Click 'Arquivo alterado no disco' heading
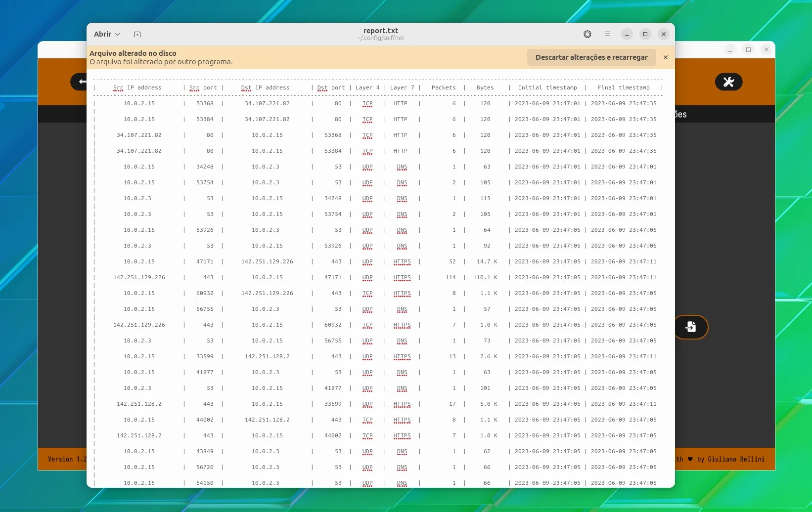This screenshot has height=512, width=812. (133, 53)
